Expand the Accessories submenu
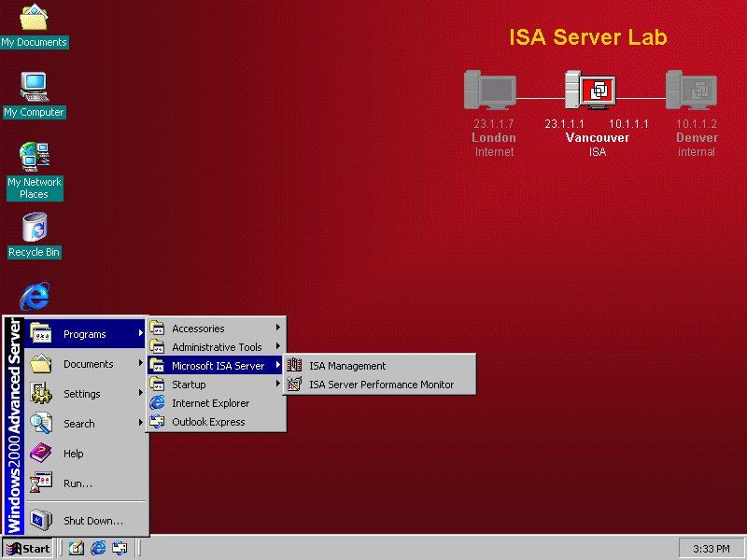 pos(198,329)
